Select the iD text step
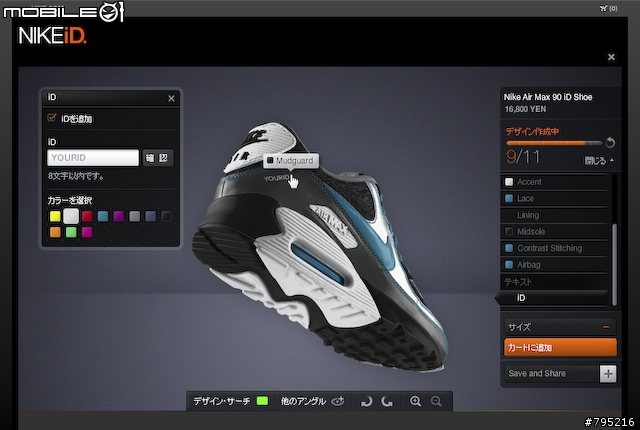The image size is (640, 430). (x=555, y=298)
